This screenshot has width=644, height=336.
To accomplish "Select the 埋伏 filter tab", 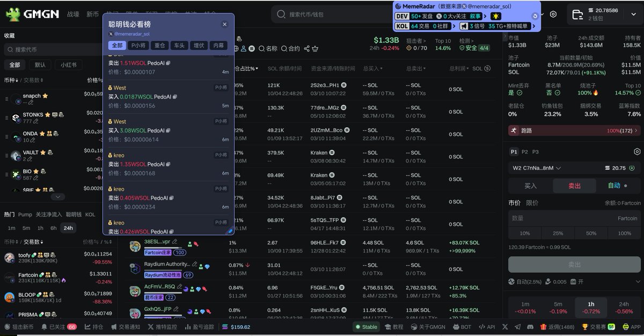I will pos(198,46).
